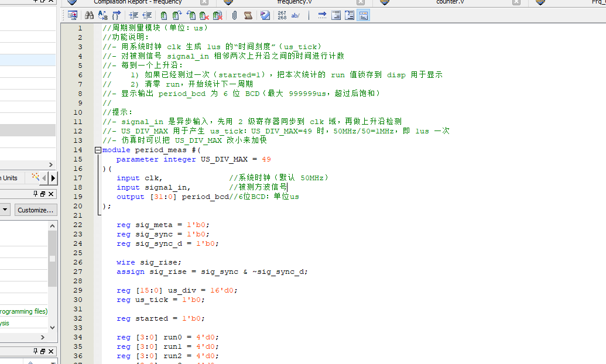Switch to Compilation Report - frequency tab
This screenshot has height=364, width=606.
[x=138, y=2]
